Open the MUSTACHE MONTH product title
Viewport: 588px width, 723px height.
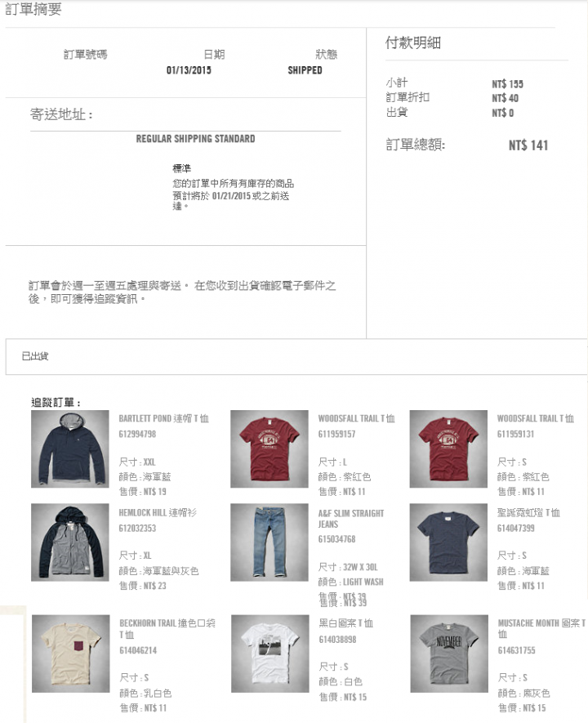[541, 628]
